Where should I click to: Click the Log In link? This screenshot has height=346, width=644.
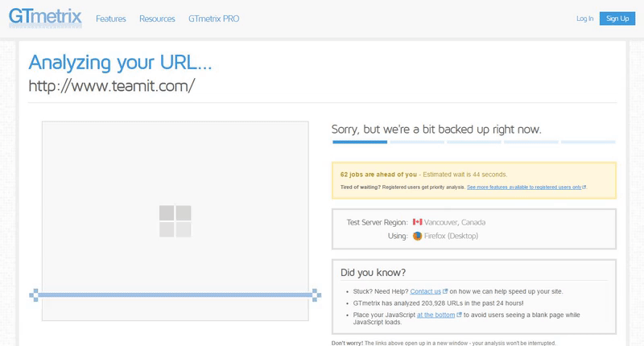pos(585,19)
